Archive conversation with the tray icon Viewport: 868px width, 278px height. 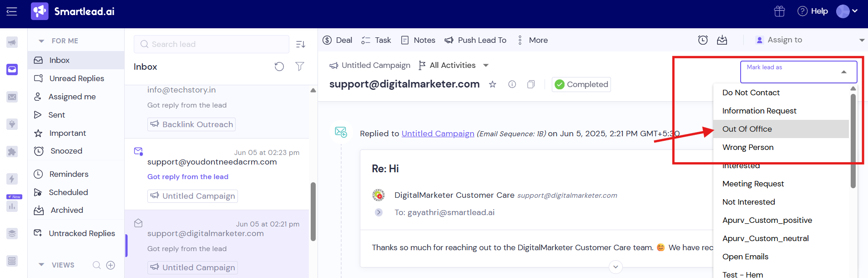[x=722, y=40]
